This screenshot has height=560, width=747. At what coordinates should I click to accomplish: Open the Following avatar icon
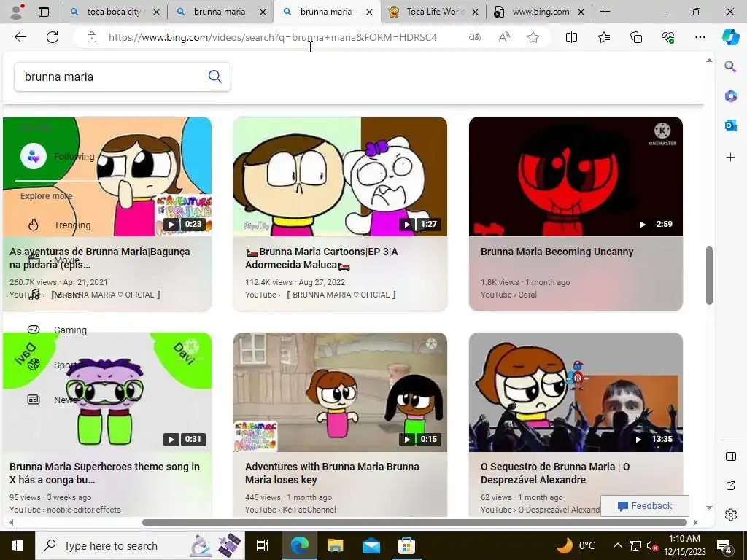pyautogui.click(x=34, y=156)
